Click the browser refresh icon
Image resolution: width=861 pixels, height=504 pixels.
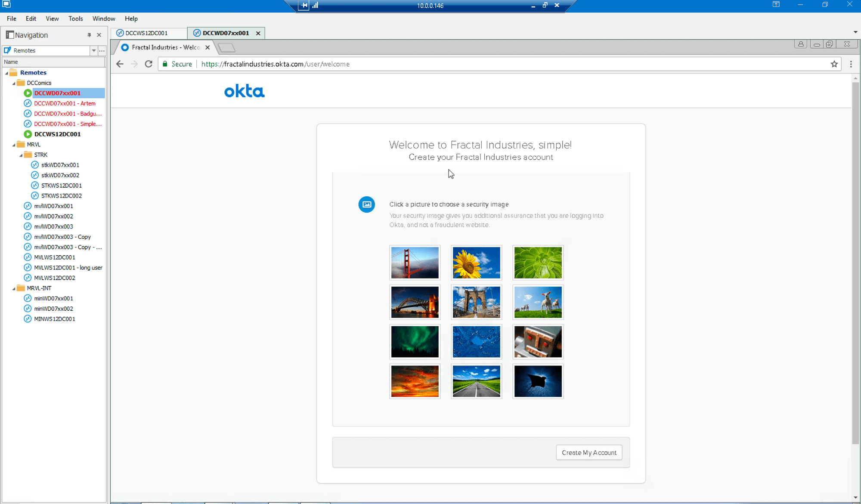pos(148,64)
